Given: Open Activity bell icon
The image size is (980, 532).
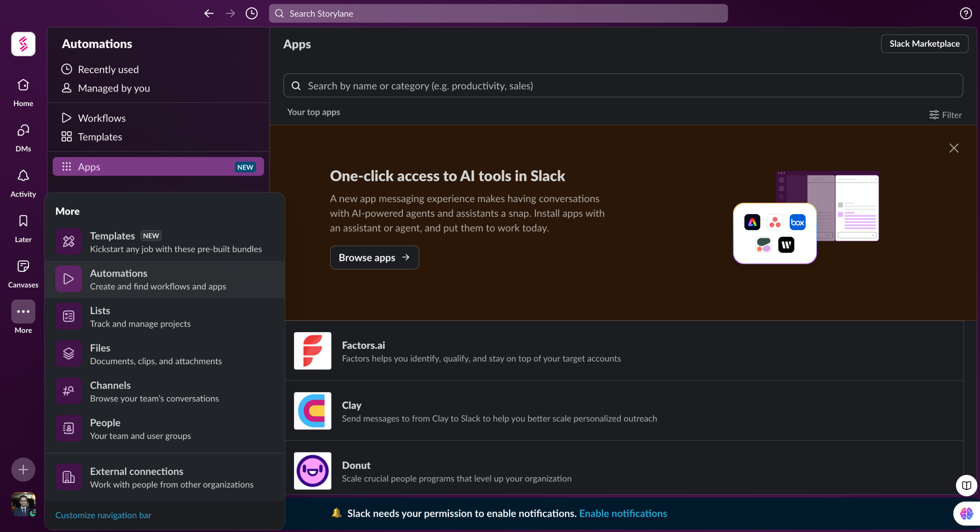Looking at the screenshot, I should click(x=23, y=176).
